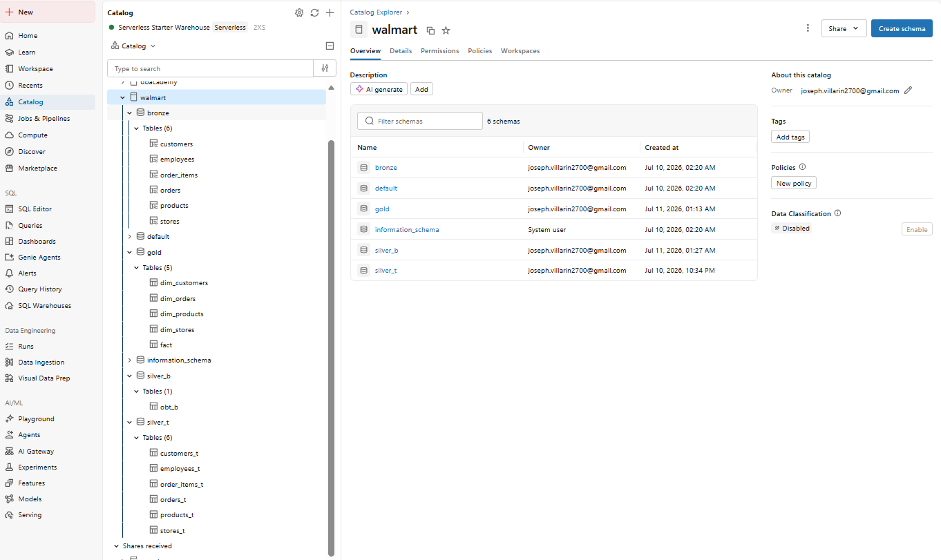
Task: Switch to the Policies tab
Action: pos(479,51)
